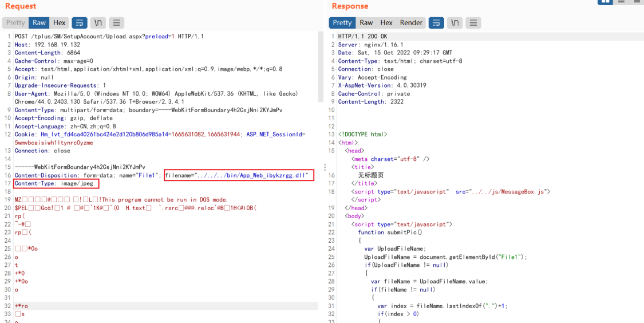Click the Connection: close header in Response

tap(366, 69)
